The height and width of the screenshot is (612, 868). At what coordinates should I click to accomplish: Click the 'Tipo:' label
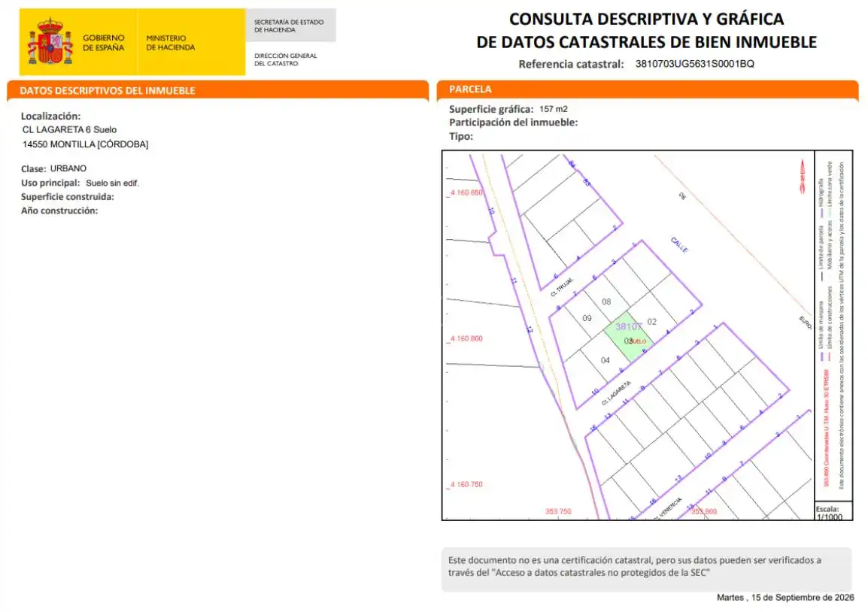(461, 136)
